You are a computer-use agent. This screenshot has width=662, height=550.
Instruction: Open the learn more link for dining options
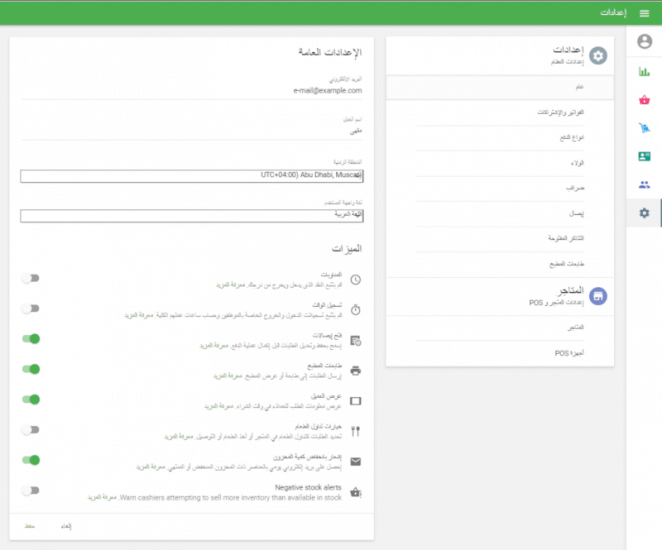pyautogui.click(x=179, y=437)
